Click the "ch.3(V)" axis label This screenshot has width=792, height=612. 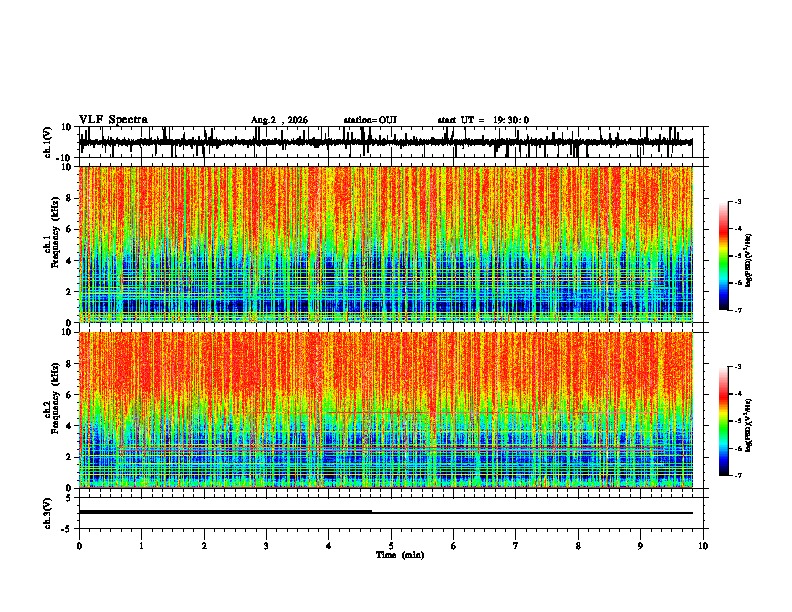coord(48,514)
